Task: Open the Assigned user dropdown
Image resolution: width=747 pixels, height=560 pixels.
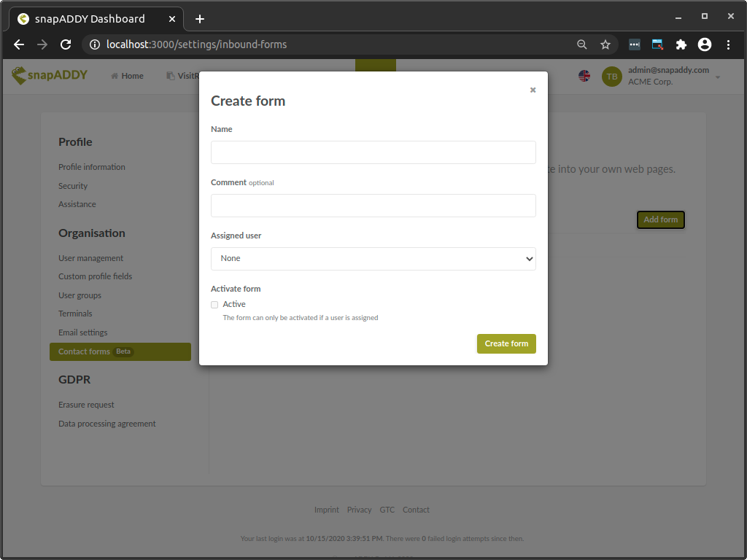Action: click(x=373, y=258)
